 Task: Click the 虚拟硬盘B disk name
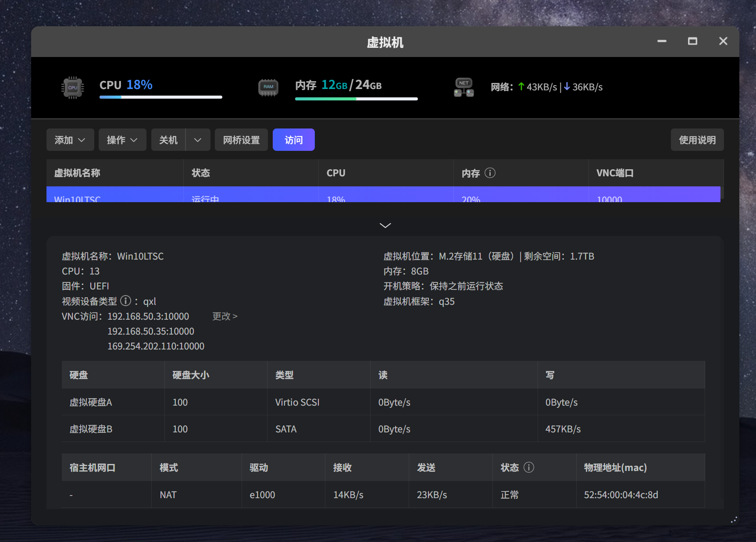[91, 429]
